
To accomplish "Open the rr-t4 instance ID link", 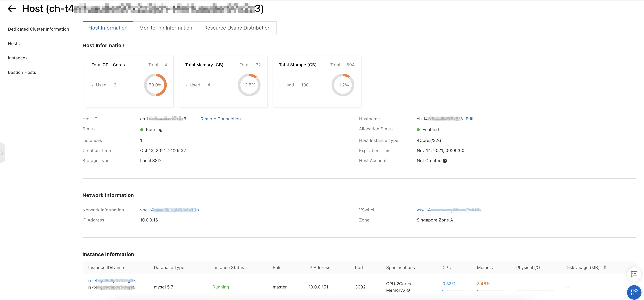I will 112,281.
